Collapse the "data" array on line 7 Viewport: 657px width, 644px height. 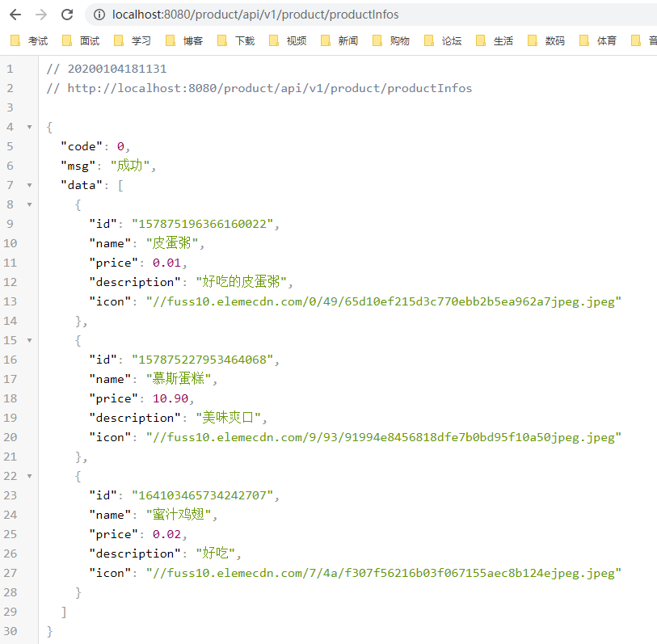pyautogui.click(x=29, y=185)
